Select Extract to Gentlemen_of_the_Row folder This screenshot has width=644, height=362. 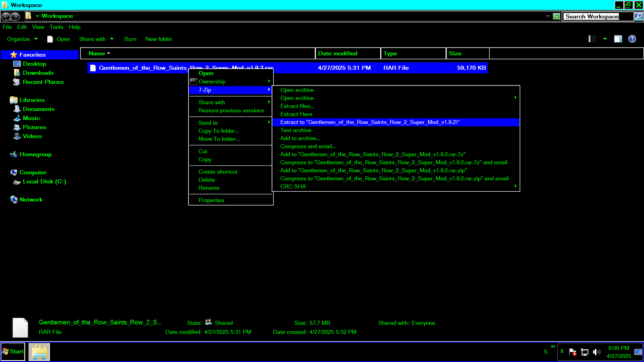[x=396, y=122]
